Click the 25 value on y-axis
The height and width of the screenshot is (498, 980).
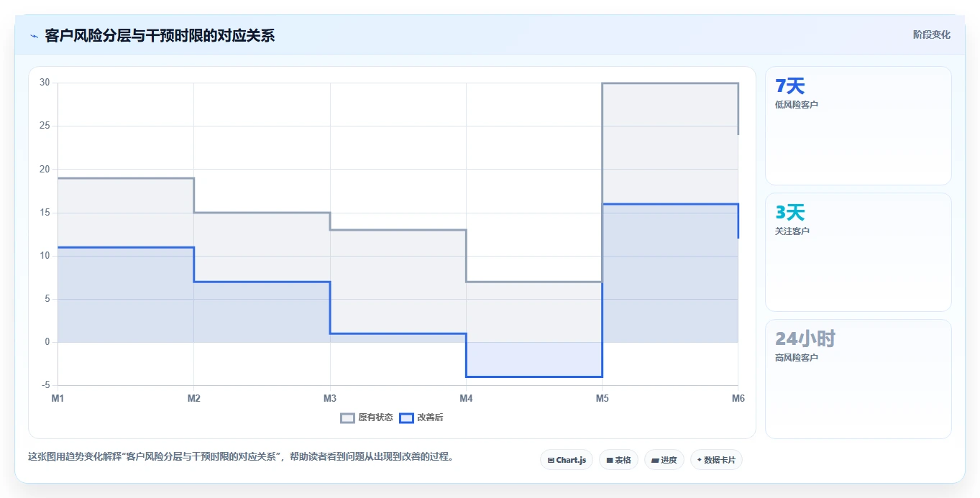(45, 126)
